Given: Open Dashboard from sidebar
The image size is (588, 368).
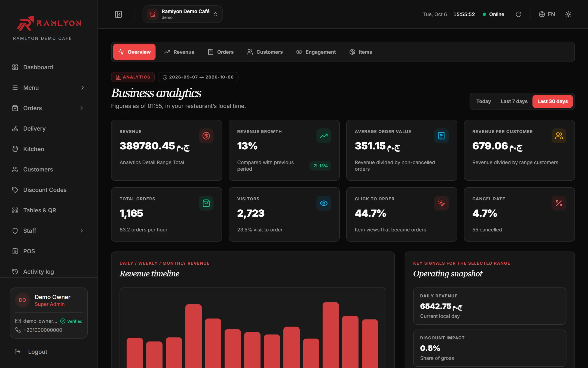Looking at the screenshot, I should coord(49,67).
